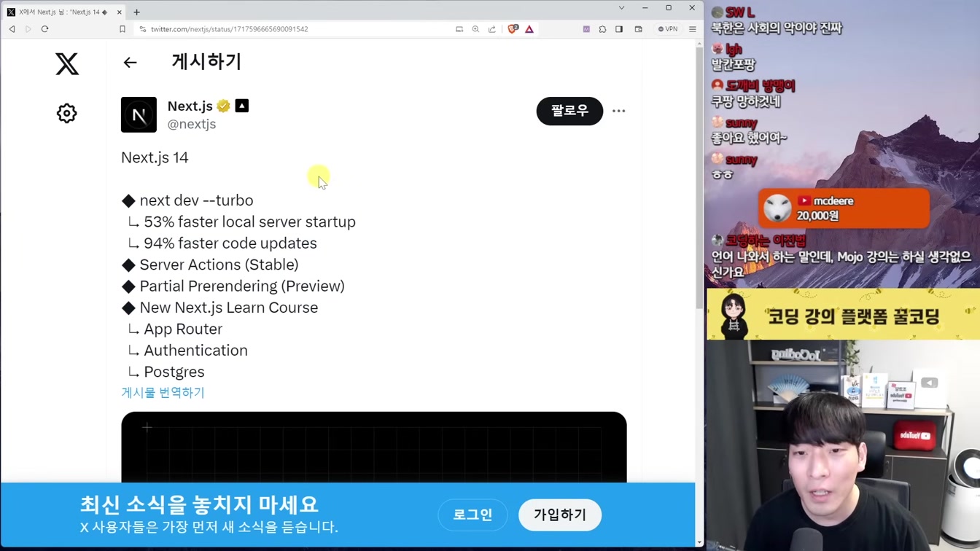This screenshot has height=551, width=980.
Task: Click the VPN button in toolbar
Action: (668, 29)
